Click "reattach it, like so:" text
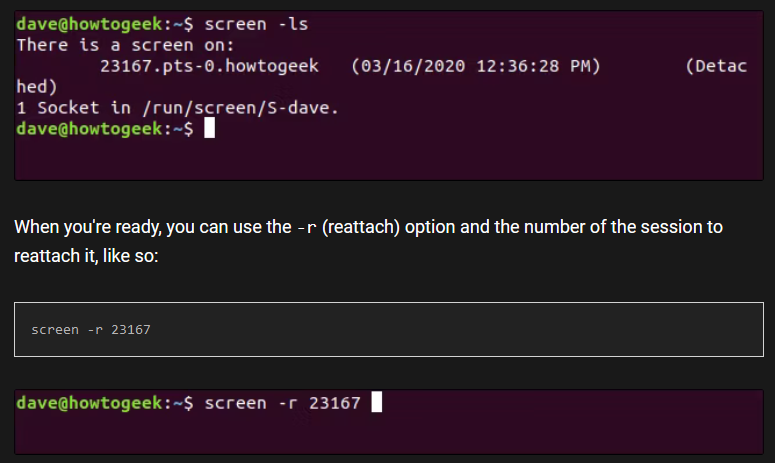The height and width of the screenshot is (463, 775). [x=89, y=256]
